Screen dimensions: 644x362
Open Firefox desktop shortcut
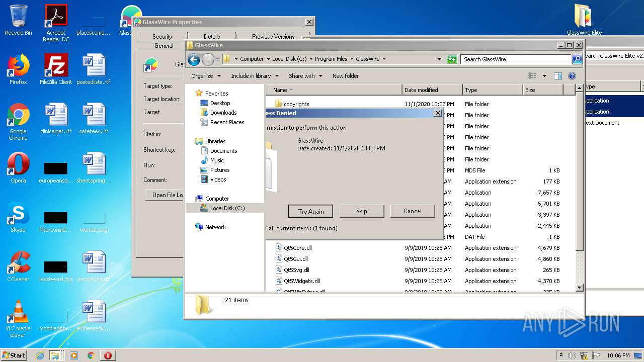18,69
